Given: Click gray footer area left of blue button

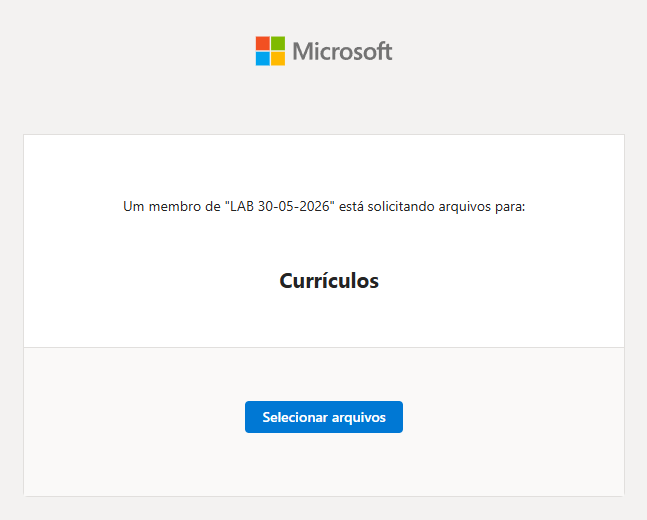Looking at the screenshot, I should pos(134,417).
